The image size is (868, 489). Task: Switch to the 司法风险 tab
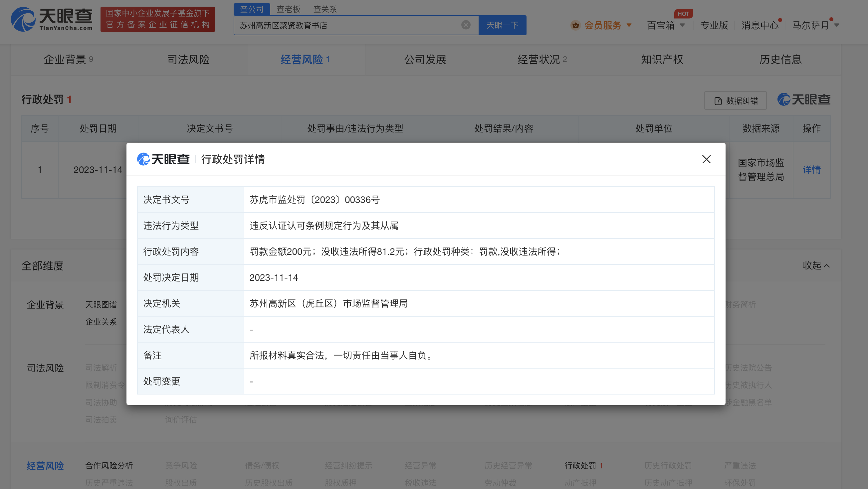[x=188, y=60]
